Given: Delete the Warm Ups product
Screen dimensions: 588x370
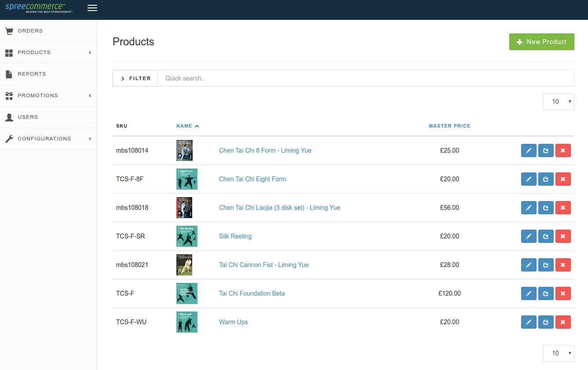Looking at the screenshot, I should (563, 322).
